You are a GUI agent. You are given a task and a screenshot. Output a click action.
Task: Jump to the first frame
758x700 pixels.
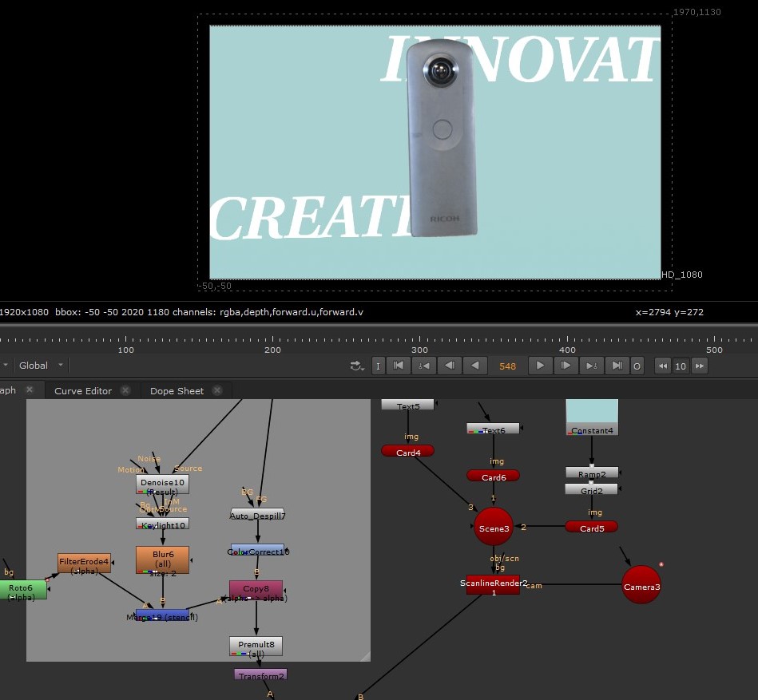[x=399, y=366]
